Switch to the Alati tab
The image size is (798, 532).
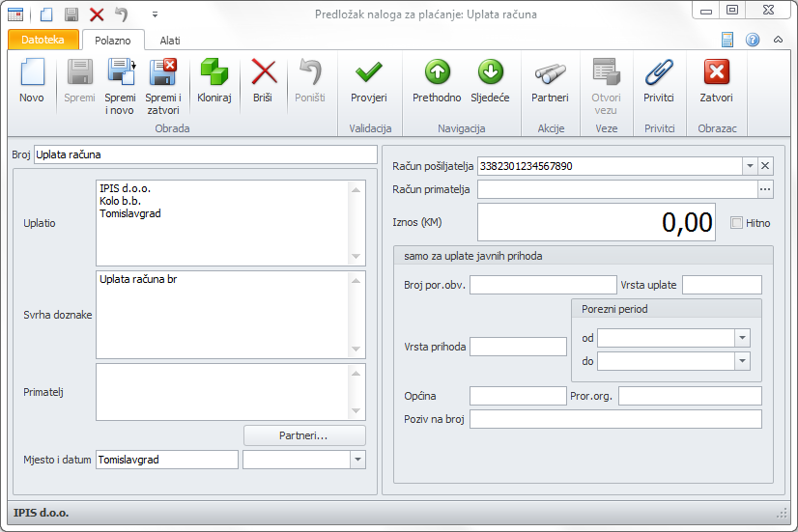click(x=170, y=41)
